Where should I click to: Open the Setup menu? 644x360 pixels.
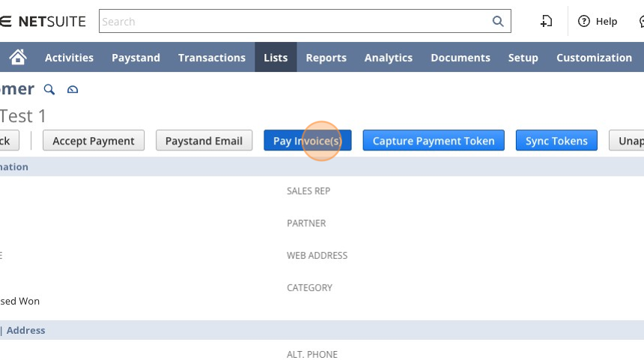tap(523, 58)
